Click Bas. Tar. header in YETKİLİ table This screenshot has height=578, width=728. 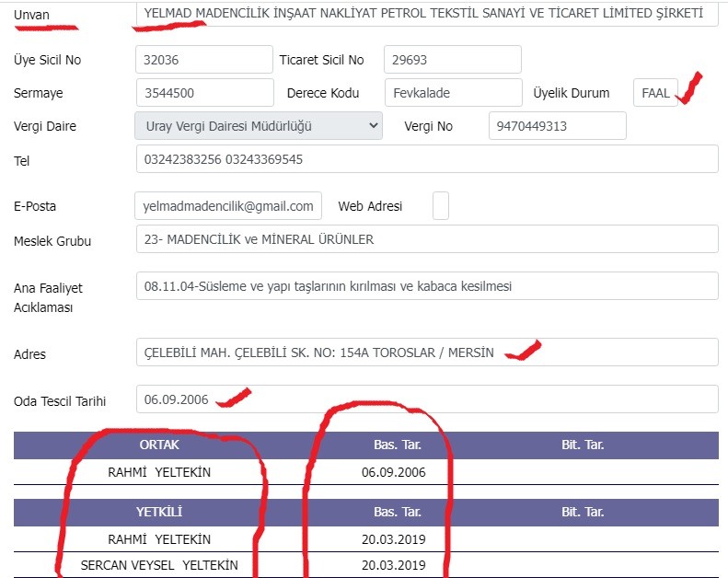(x=398, y=512)
